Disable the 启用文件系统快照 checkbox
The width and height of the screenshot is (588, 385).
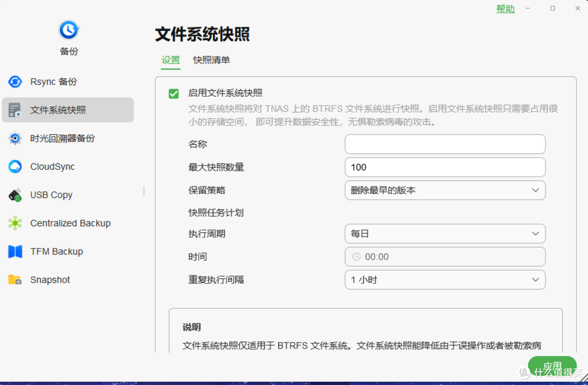[174, 93]
